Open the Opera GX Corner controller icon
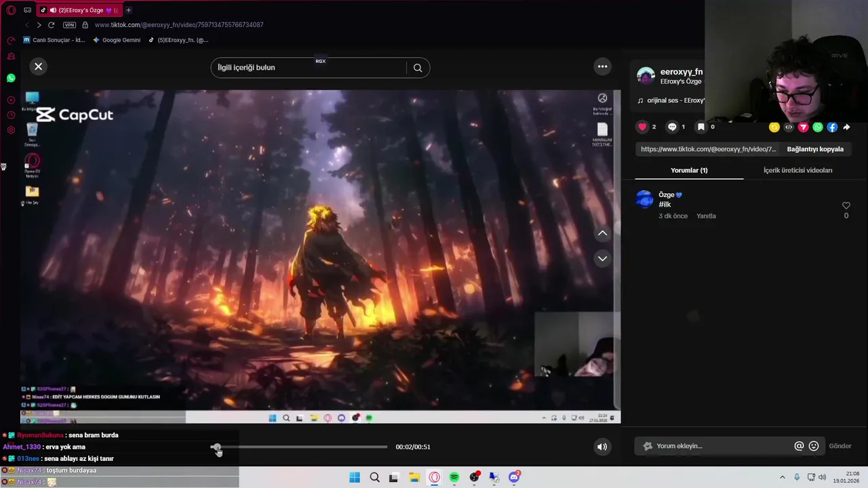Image resolution: width=868 pixels, height=488 pixels. [x=27, y=10]
